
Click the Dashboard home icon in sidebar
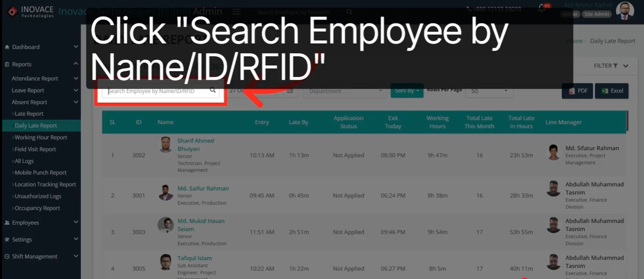click(x=7, y=47)
